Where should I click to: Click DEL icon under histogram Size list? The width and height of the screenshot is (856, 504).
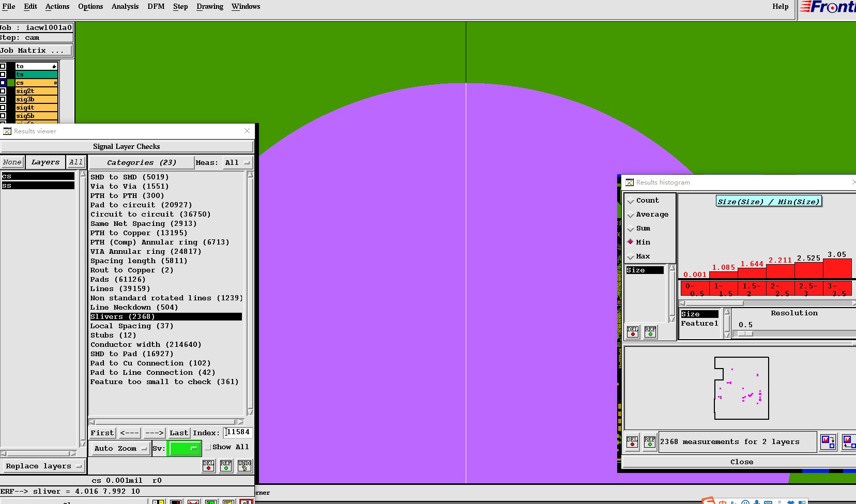click(633, 332)
